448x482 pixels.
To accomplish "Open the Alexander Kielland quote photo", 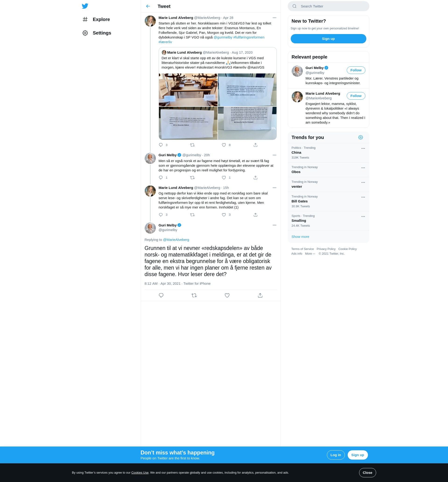I will point(188,123).
